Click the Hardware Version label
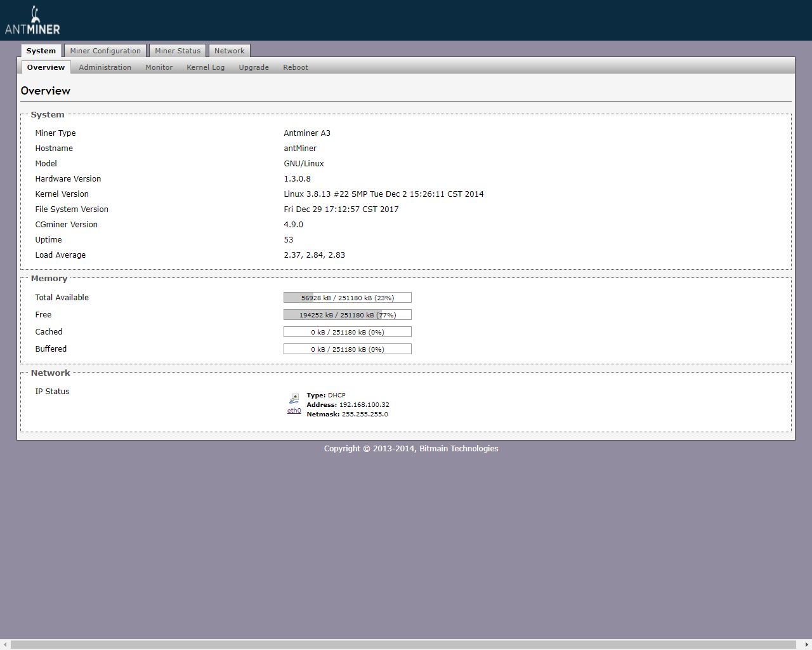The height and width of the screenshot is (650, 812). (x=68, y=179)
